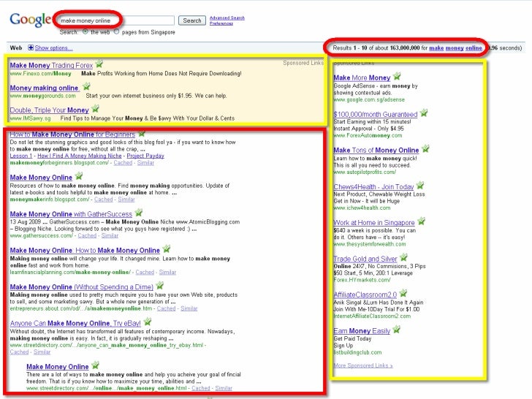Select 'pages from Singapore' radio button
The height and width of the screenshot is (399, 532).
pos(117,31)
